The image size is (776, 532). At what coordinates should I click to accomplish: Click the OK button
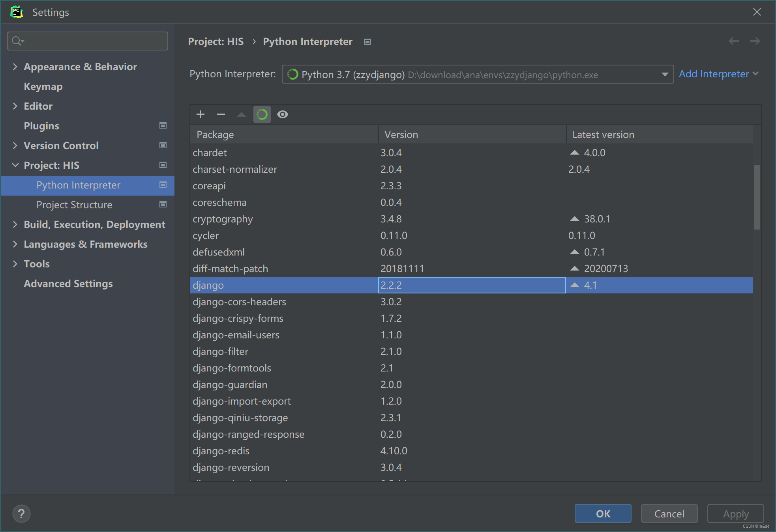[603, 513]
